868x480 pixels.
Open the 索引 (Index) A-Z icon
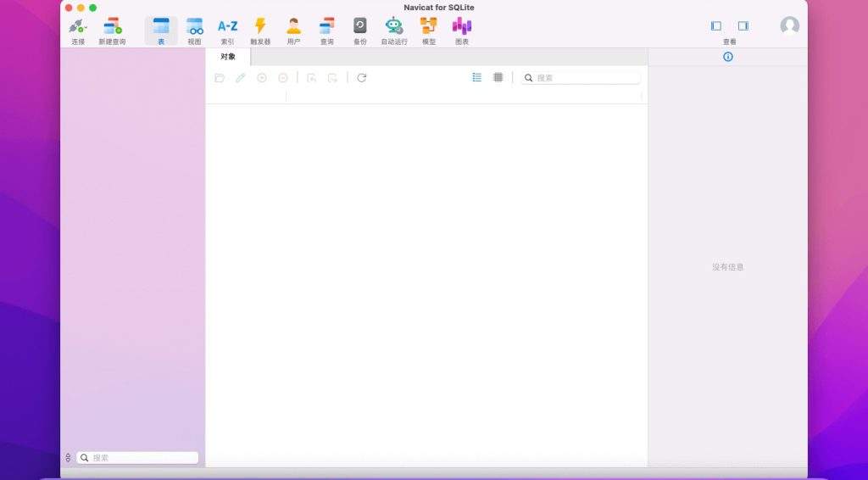click(227, 26)
